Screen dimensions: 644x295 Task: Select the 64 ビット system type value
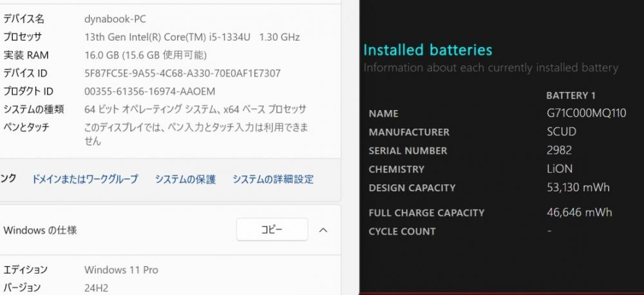195,109
